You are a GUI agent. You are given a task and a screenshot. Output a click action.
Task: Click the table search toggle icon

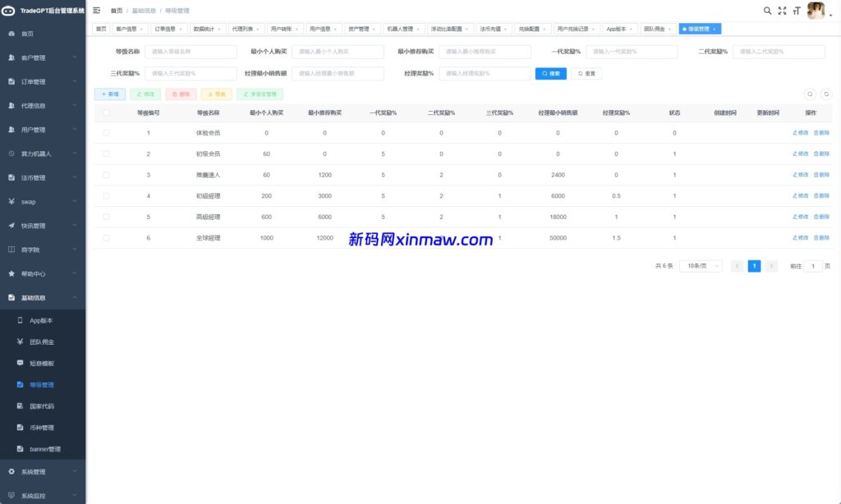pos(811,94)
